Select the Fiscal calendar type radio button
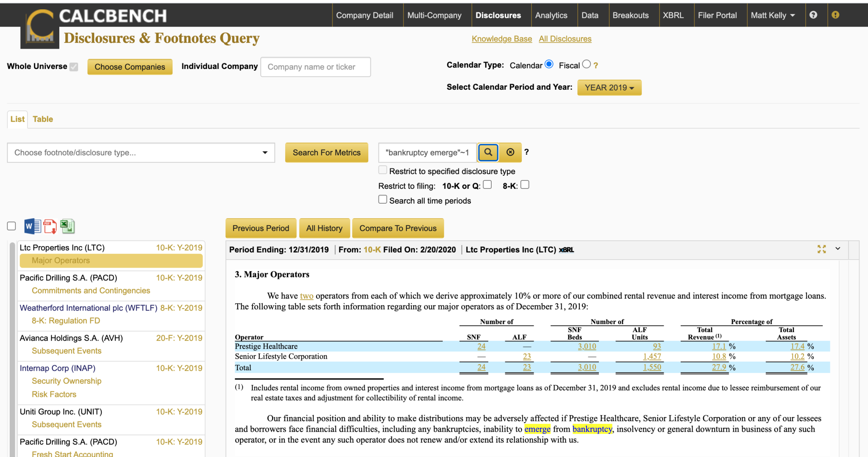 tap(586, 64)
